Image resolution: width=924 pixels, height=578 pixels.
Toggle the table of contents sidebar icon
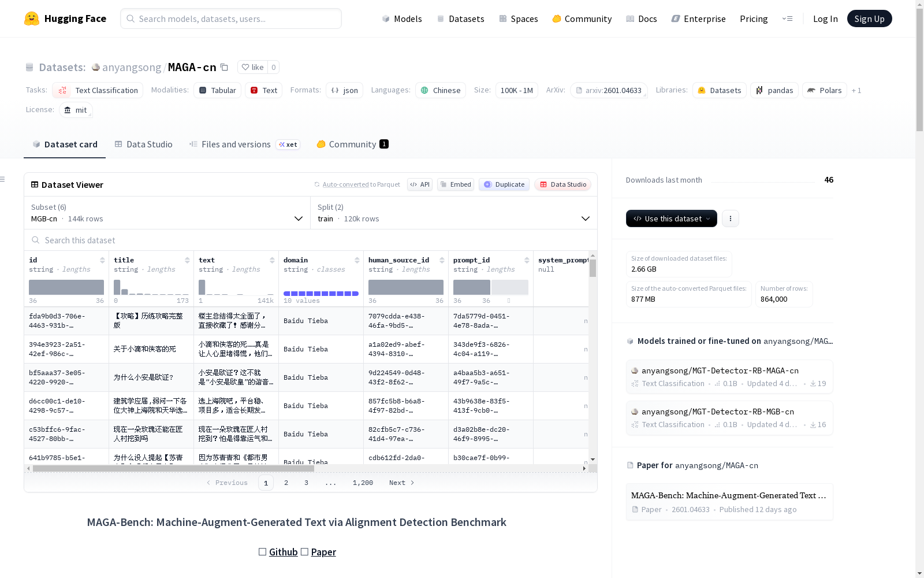3,179
